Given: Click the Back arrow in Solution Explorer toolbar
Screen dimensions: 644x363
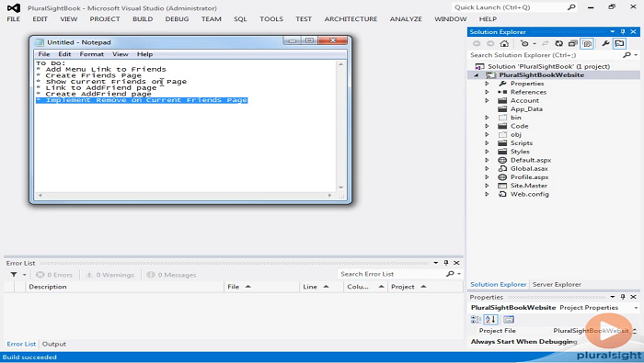Looking at the screenshot, I should click(x=477, y=43).
